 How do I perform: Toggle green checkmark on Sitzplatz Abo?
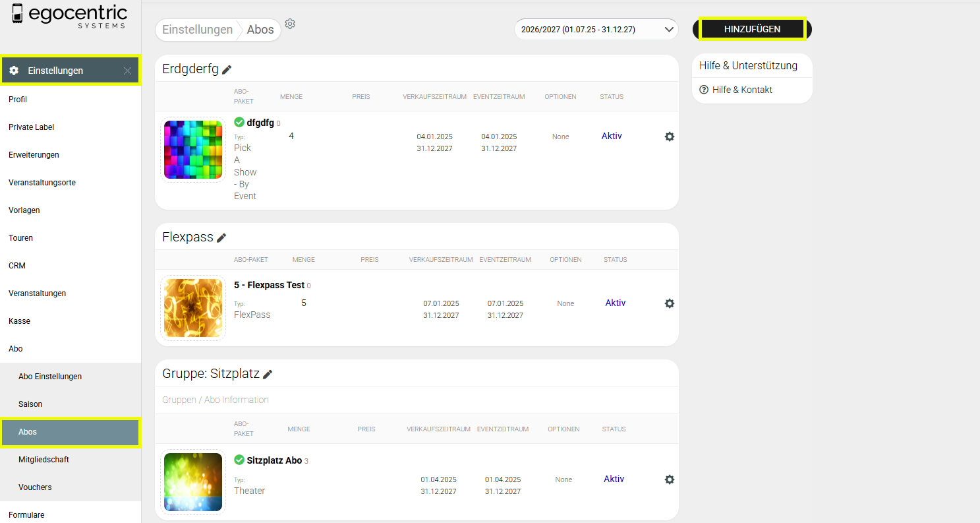(x=239, y=460)
